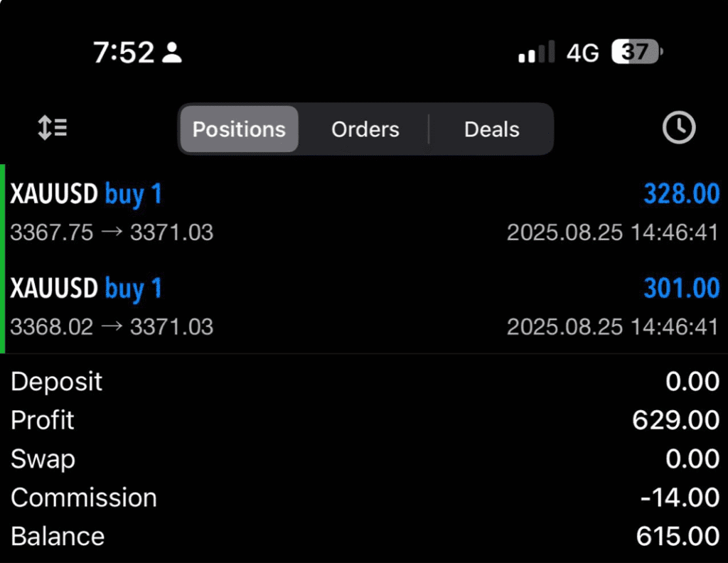Select the 328.00 profit value
Viewport: 728px width, 563px height.
pos(681,194)
